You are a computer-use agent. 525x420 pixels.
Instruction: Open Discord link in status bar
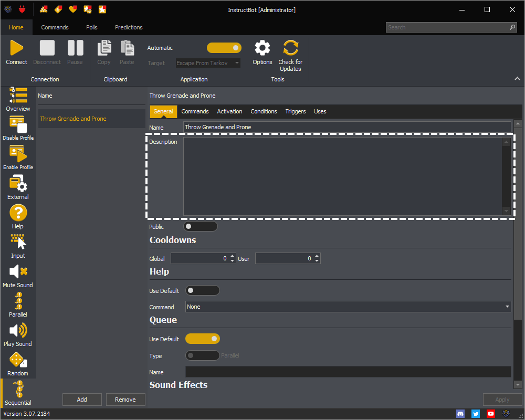pos(460,414)
